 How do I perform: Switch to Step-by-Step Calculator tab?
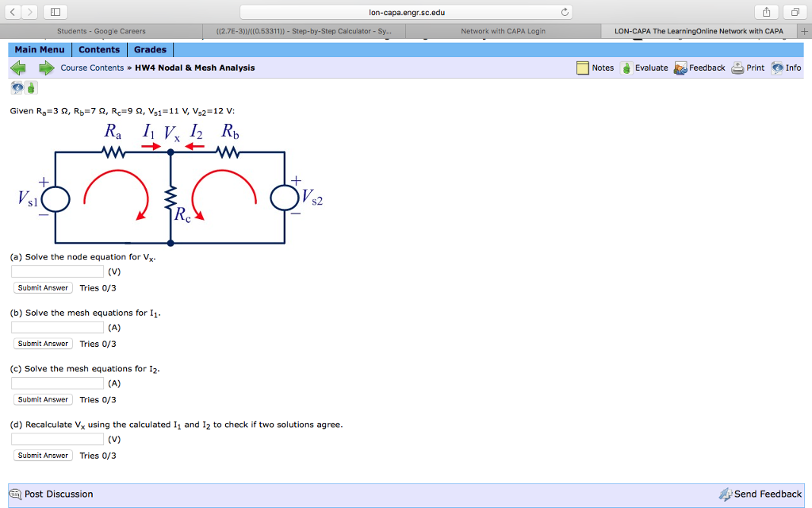(x=304, y=31)
